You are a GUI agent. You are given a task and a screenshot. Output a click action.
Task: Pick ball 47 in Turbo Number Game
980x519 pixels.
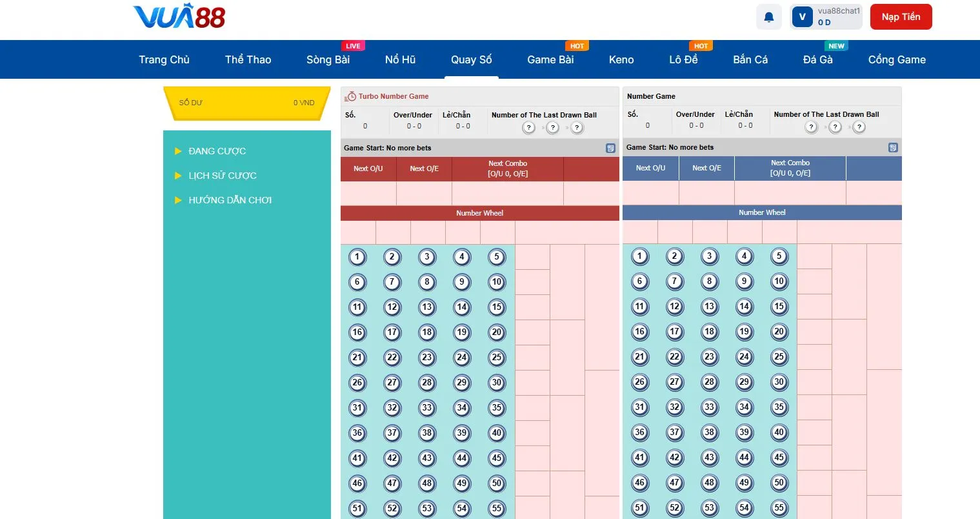pos(392,483)
